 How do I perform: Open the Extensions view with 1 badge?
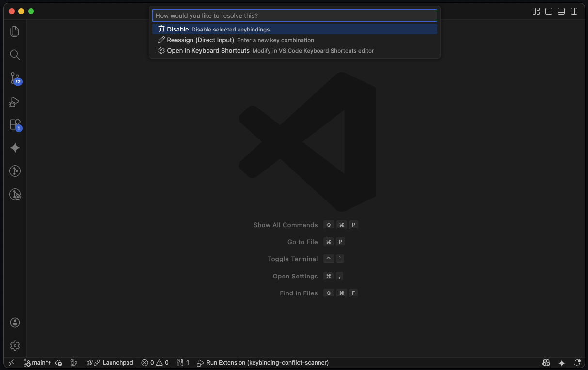point(15,124)
